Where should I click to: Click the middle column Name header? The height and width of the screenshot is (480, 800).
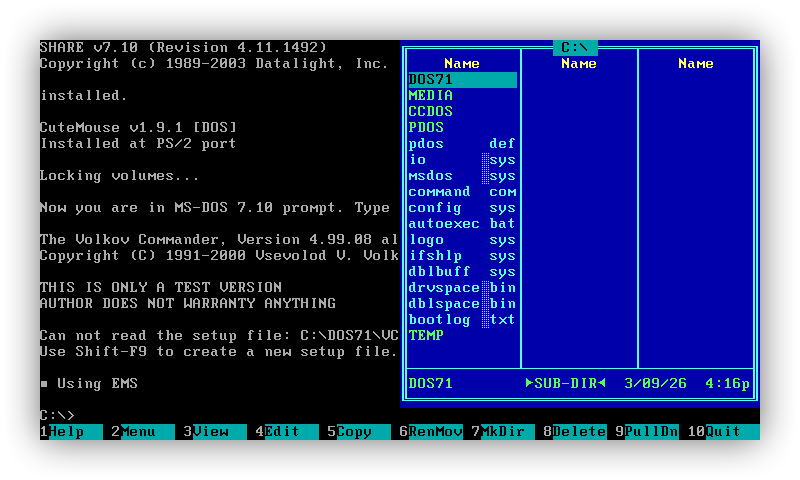click(579, 63)
